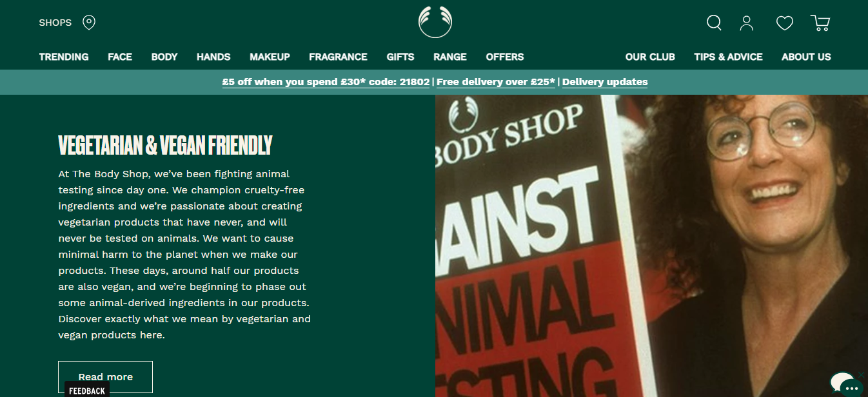This screenshot has width=868, height=397.
Task: Click the Read more button
Action: point(106,377)
